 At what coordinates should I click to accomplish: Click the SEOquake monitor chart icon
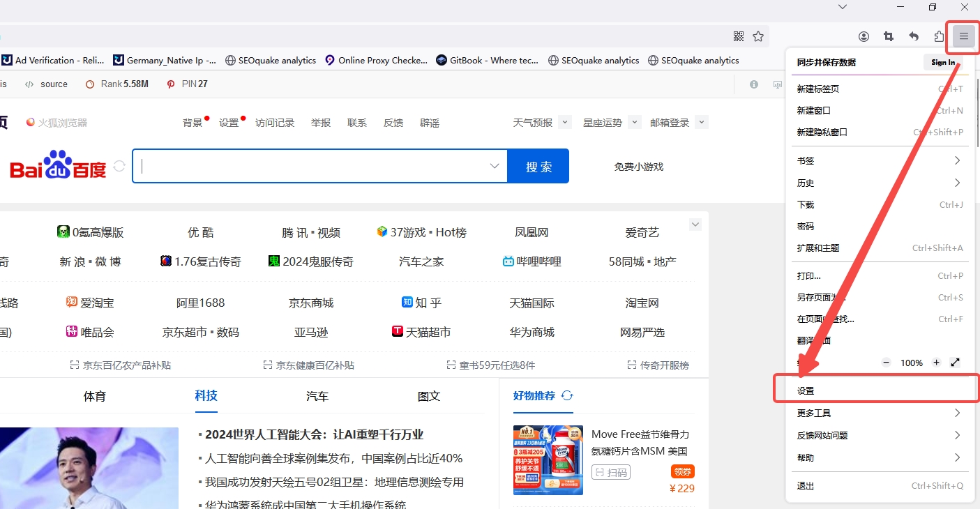[x=778, y=84]
